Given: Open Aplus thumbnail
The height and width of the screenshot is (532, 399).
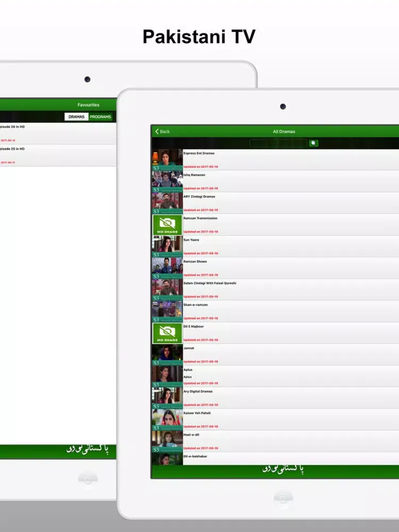Looking at the screenshot, I should pos(167,376).
